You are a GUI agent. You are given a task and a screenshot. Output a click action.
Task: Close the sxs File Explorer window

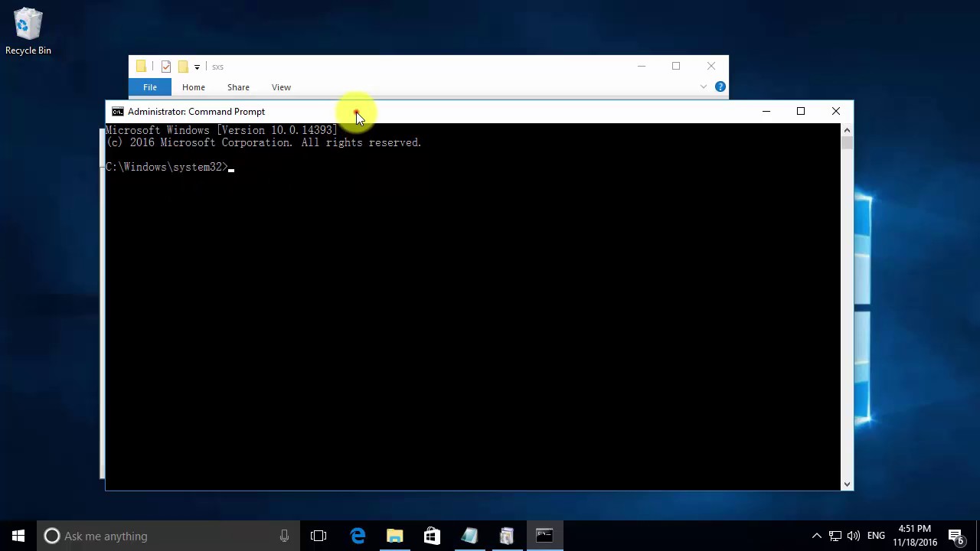tap(711, 67)
